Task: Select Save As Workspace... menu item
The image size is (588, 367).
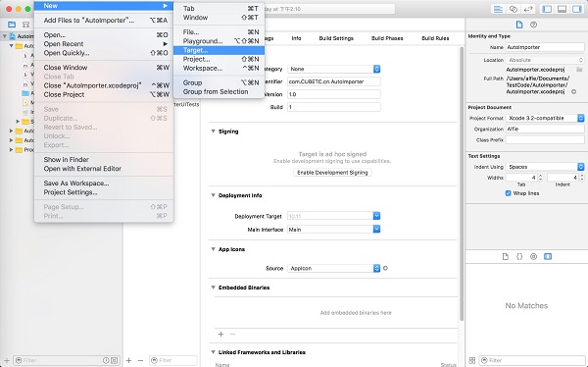Action: (x=104, y=183)
